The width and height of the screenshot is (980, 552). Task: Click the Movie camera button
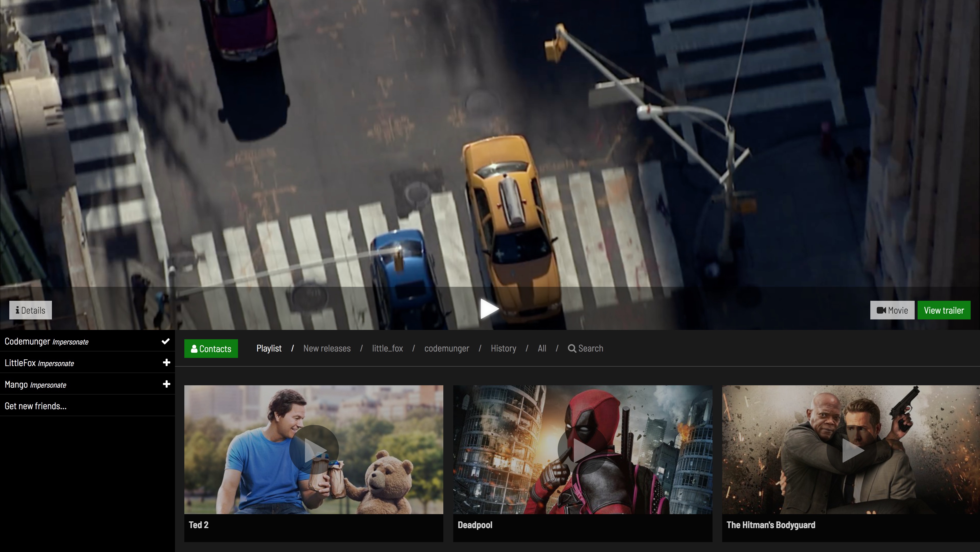point(892,310)
